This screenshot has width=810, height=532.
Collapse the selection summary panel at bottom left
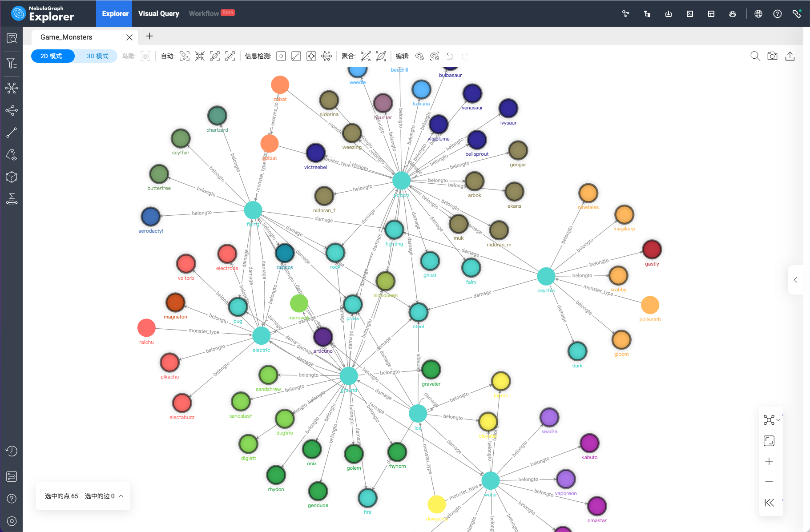point(121,496)
